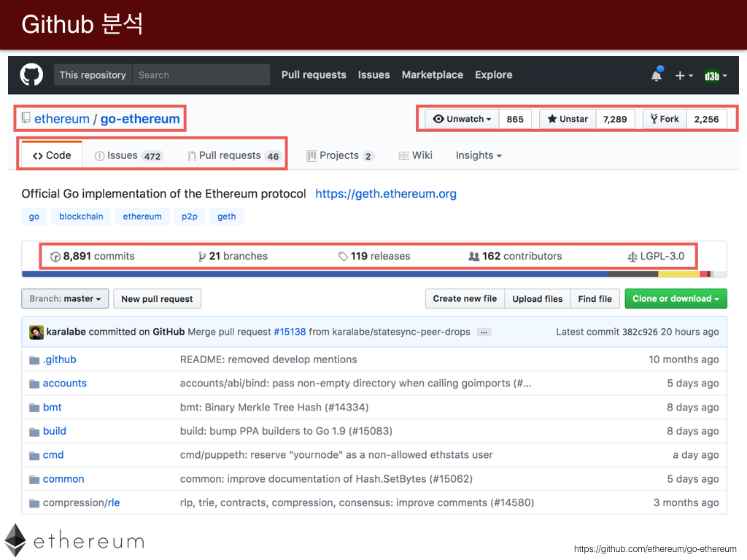This screenshot has height=560, width=747.
Task: Click the folder icon beside accounts
Action: pos(34,384)
